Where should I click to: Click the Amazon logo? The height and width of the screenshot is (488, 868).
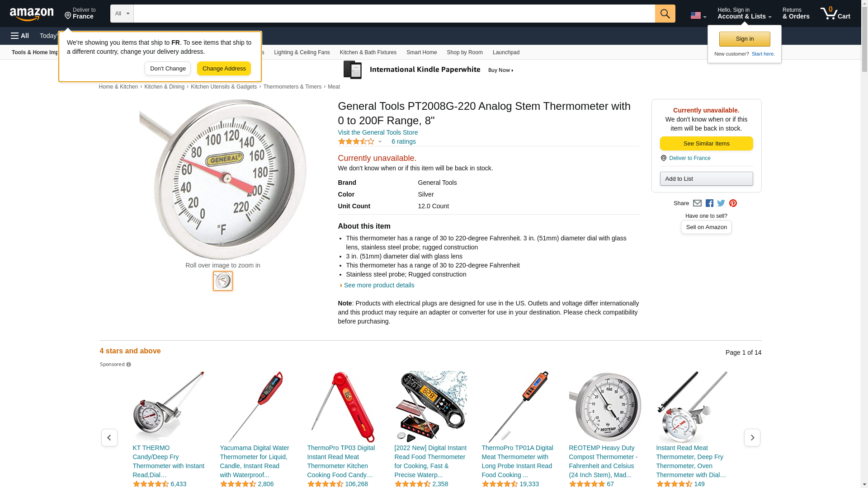(32, 14)
